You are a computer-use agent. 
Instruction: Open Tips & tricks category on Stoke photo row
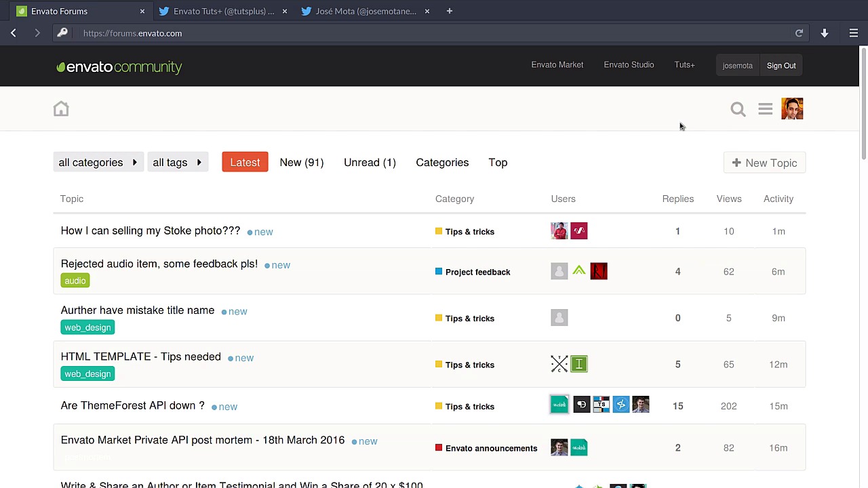pyautogui.click(x=465, y=232)
